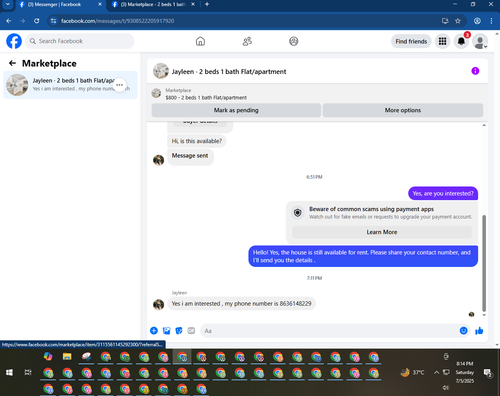Open the Windows Start button
500x396 pixels.
tap(9, 372)
